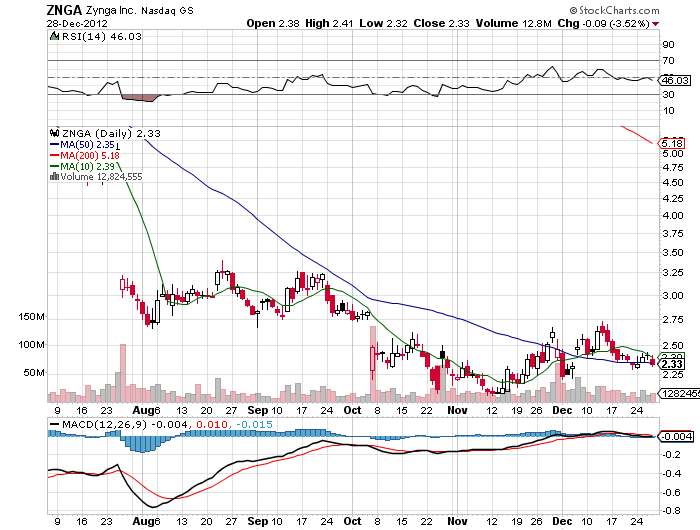700x530 pixels.
Task: Click the 46.03 RSI value tag
Action: [x=675, y=80]
